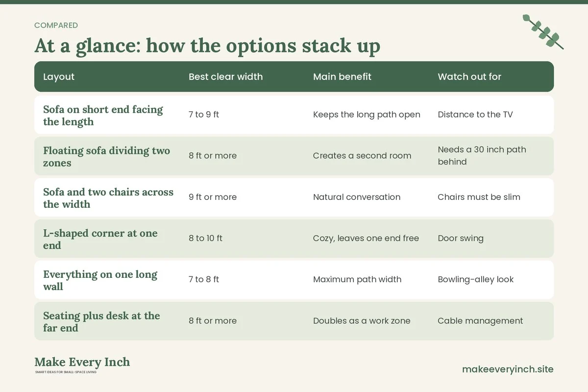Click the 'Watch out for' column header
Viewport: 588px width, 392px height.
pos(469,76)
